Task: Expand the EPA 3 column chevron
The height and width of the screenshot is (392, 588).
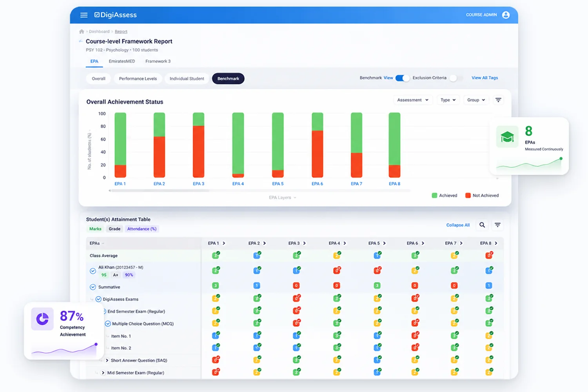Action: click(x=305, y=243)
